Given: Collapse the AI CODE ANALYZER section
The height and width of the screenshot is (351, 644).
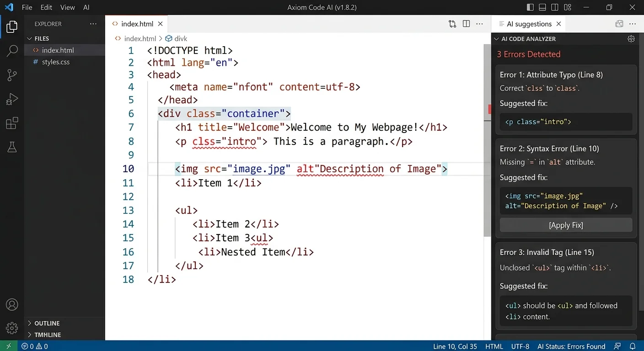Looking at the screenshot, I should 524,39.
